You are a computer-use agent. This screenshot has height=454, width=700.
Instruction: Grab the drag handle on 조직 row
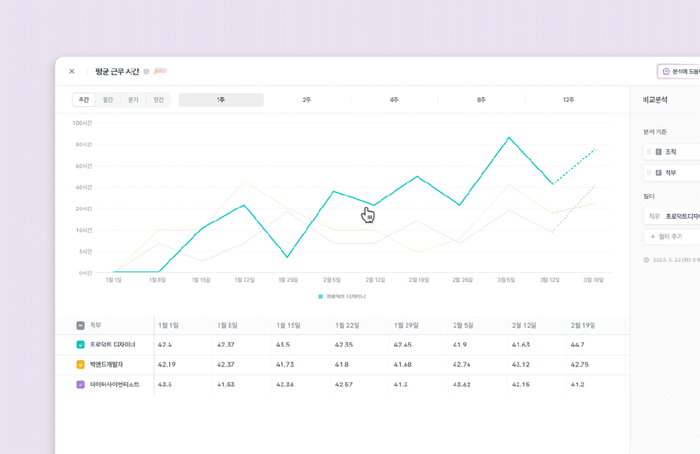(649, 152)
